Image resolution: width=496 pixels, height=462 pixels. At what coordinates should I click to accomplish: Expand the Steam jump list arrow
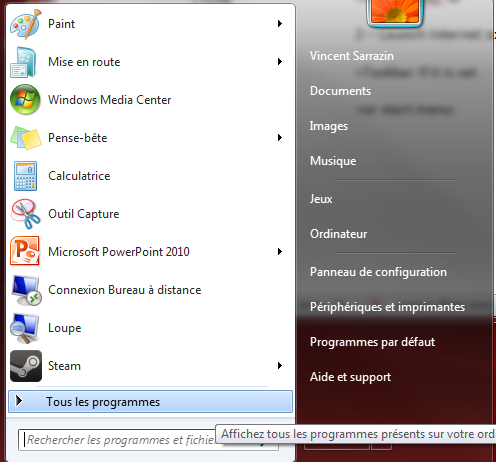pos(280,366)
